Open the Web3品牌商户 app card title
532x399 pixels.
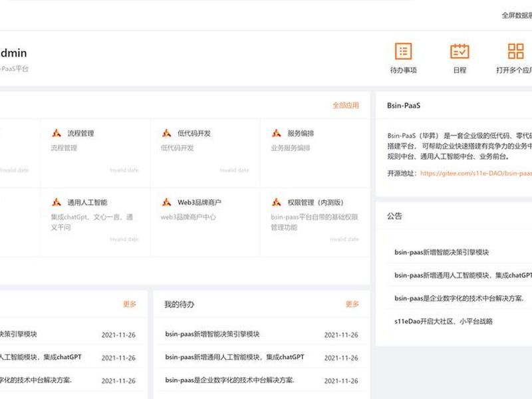pyautogui.click(x=199, y=203)
